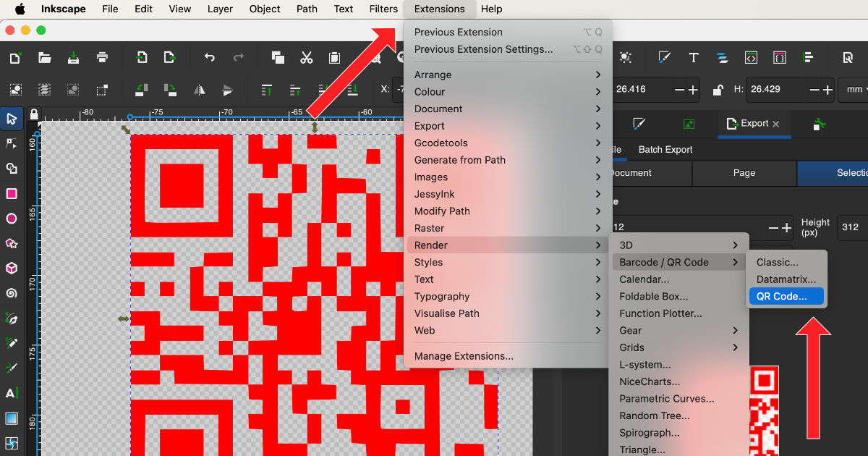
Task: Open Fill and Stroke dialog from toolbar
Action: [664, 58]
